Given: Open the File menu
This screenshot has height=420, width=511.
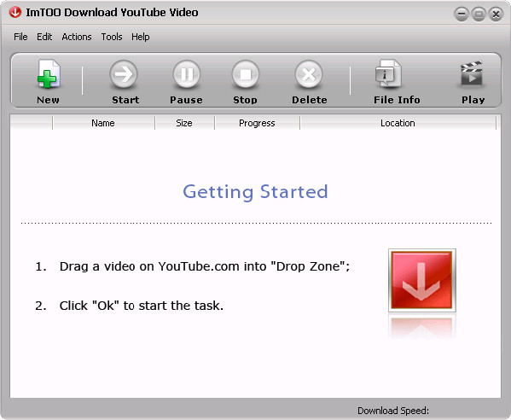Looking at the screenshot, I should [x=20, y=37].
